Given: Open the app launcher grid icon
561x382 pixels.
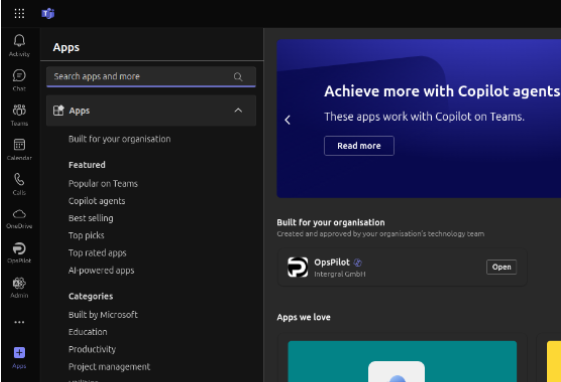Looking at the screenshot, I should pyautogui.click(x=19, y=14).
